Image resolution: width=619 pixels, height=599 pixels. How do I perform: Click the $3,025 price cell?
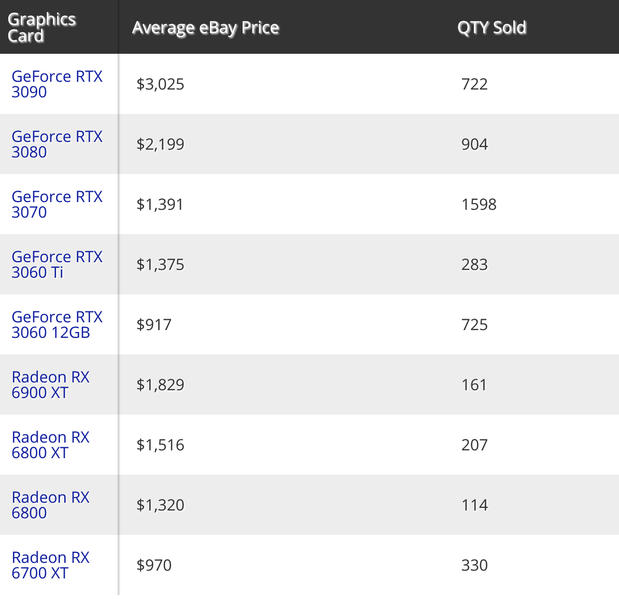[x=160, y=84]
